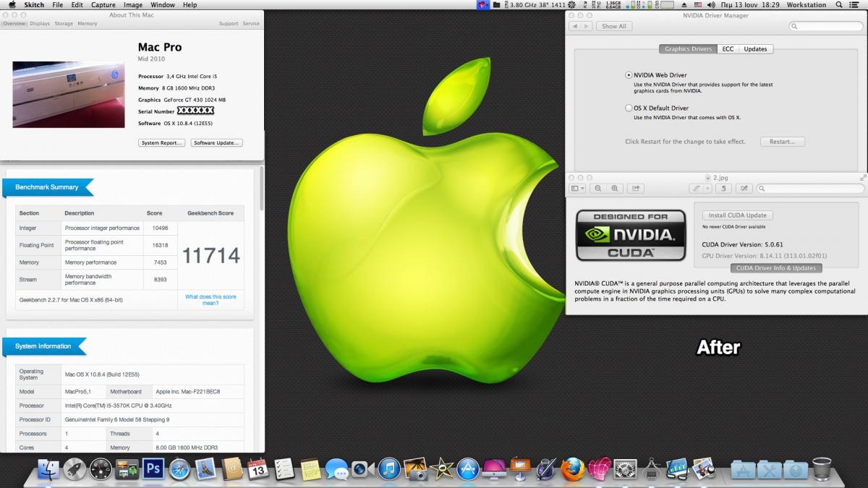Switch to Displays tab in About This Mac
The image size is (868, 488).
40,23
